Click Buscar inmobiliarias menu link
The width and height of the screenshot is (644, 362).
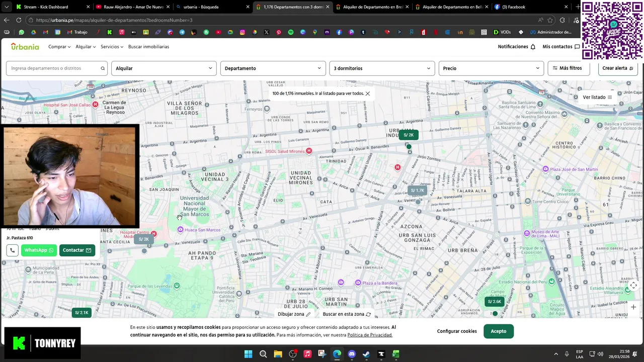point(148,47)
